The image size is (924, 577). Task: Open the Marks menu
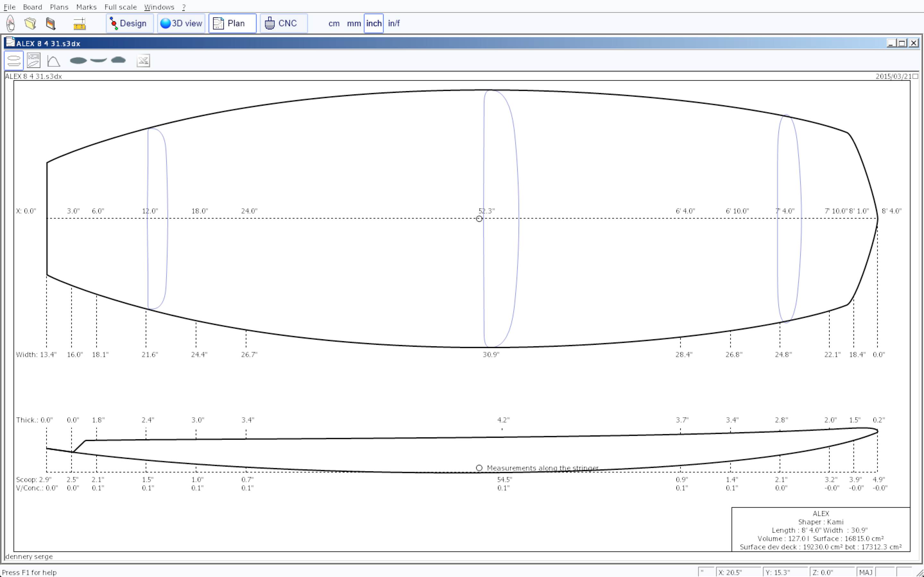(x=86, y=7)
